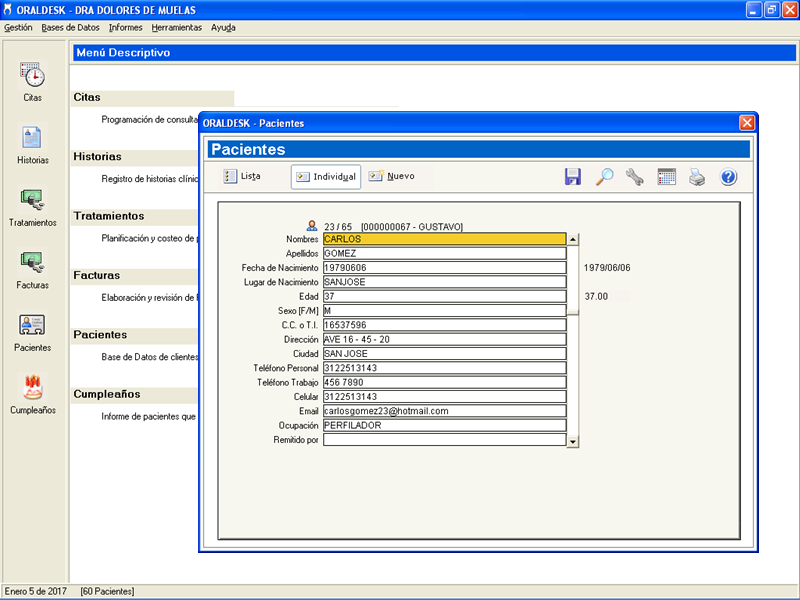Click the C.C. o T.I. field

(444, 324)
